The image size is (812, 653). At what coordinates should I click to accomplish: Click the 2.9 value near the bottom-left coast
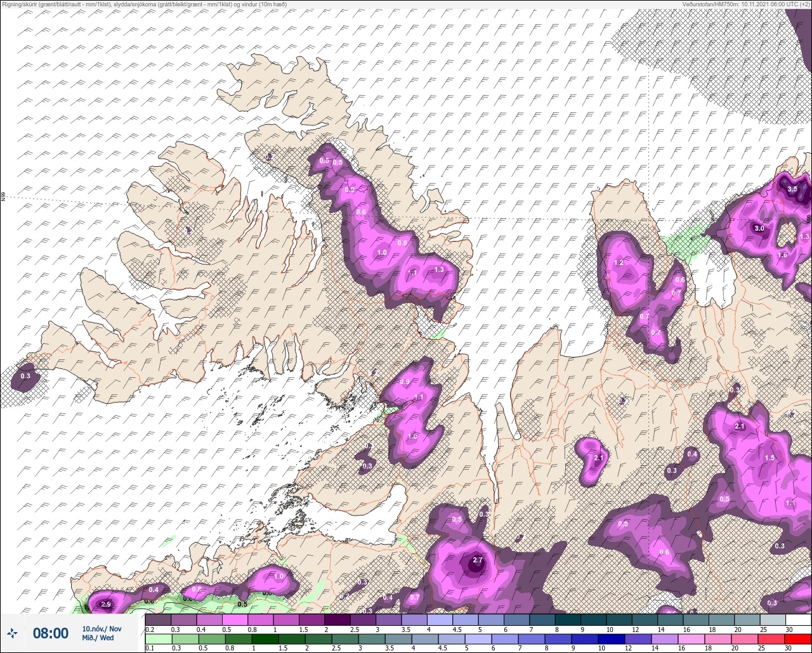pos(106,605)
